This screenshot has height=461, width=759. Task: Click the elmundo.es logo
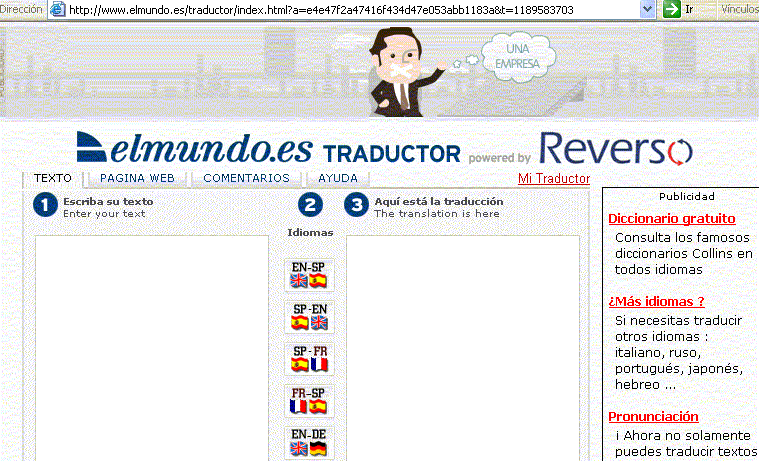click(x=194, y=147)
